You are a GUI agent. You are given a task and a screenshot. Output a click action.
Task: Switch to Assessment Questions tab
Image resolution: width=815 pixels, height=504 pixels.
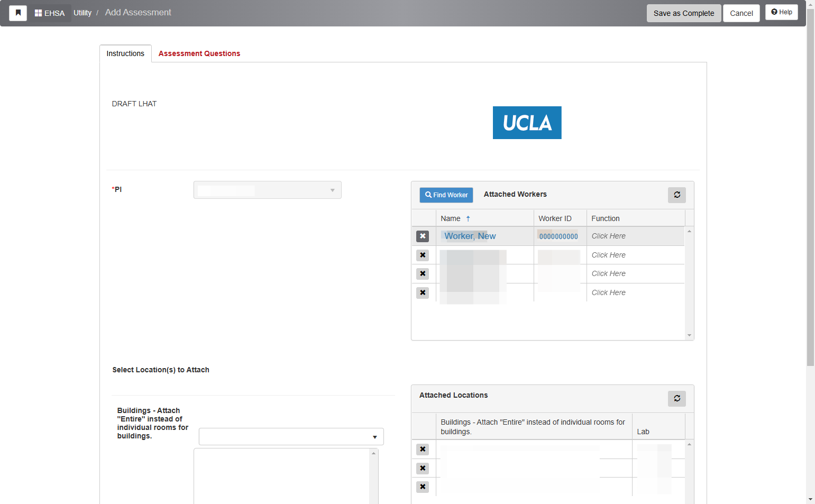point(199,53)
